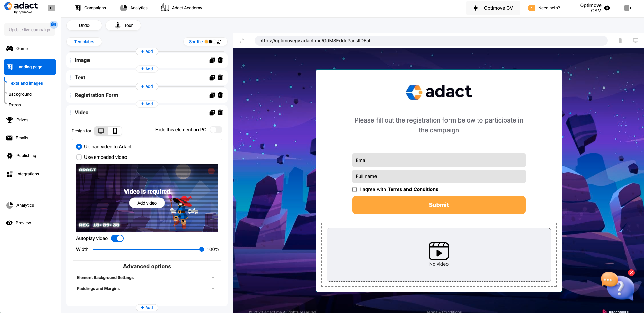Image resolution: width=644 pixels, height=313 pixels.
Task: Collapse sidebar with back arrow icon
Action: point(51,8)
